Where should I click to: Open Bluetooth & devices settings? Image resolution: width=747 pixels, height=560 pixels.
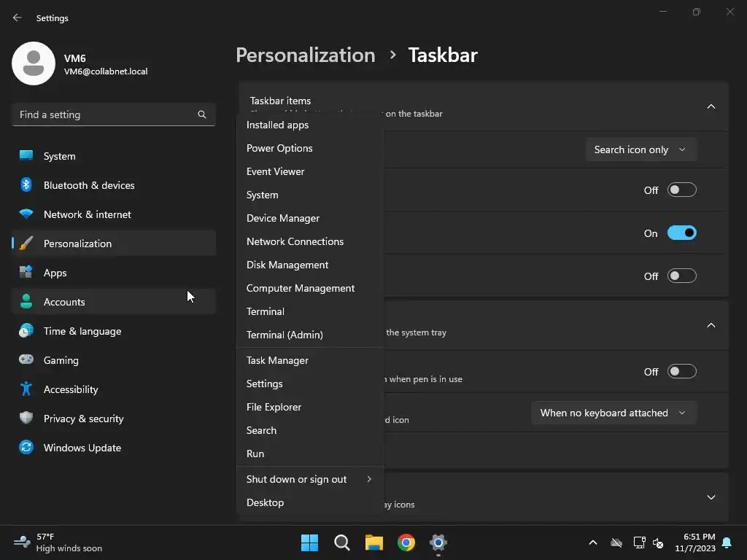point(114,185)
